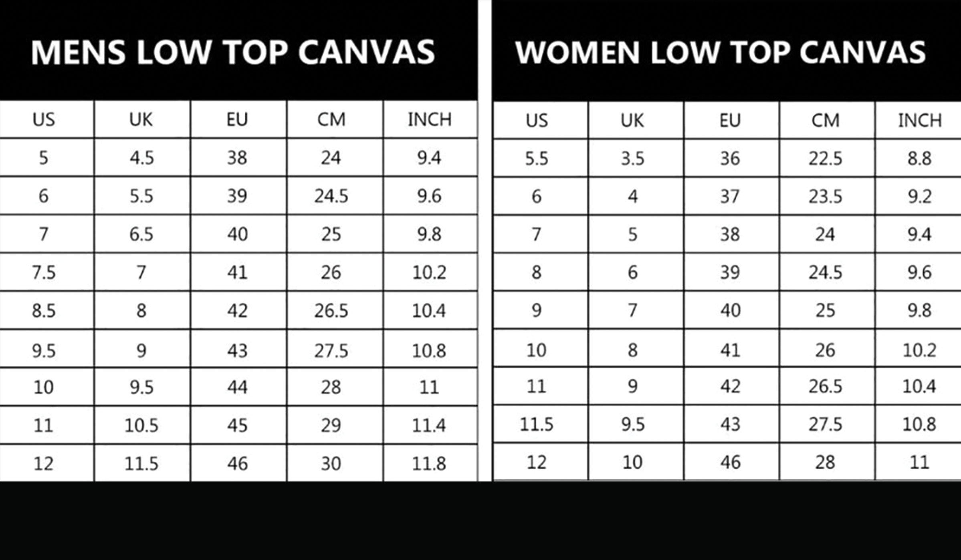961x560 pixels.
Task: Select the men's US column header
Action: 47,119
